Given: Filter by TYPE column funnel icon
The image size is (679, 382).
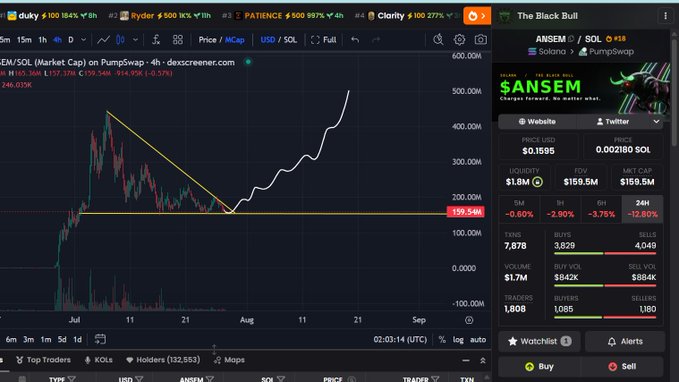Looking at the screenshot, I should click(71, 379).
